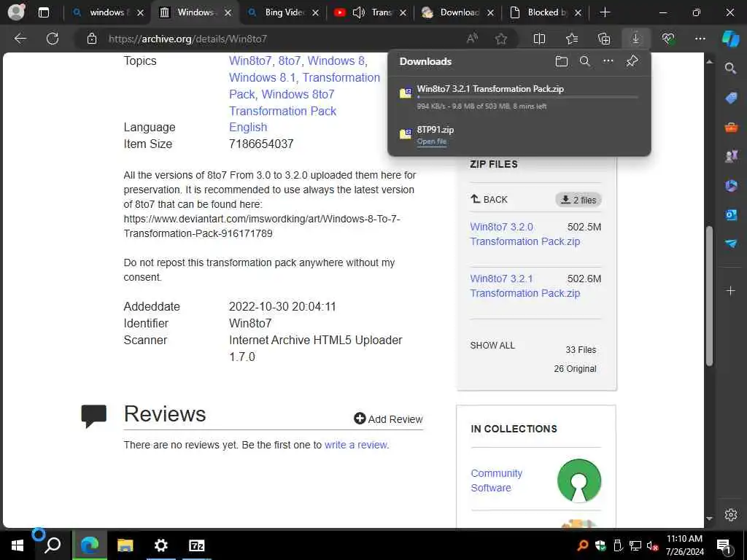Activate Read aloud in the address bar

coord(472,39)
